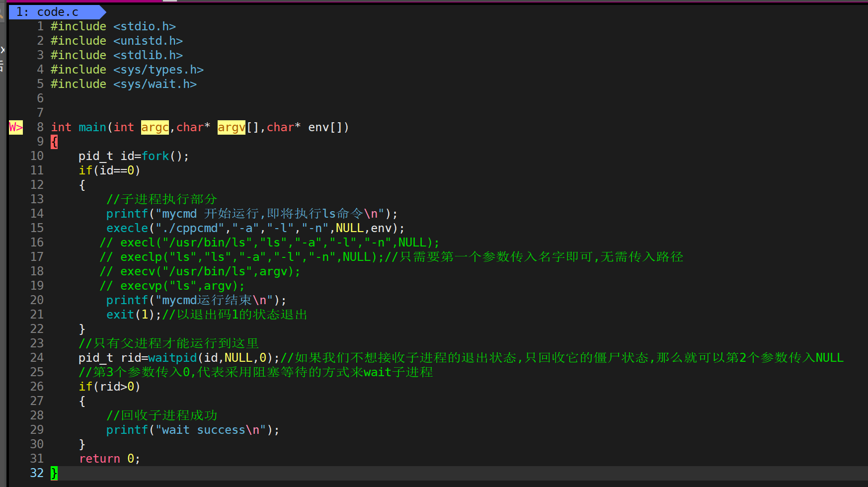The height and width of the screenshot is (487, 868).
Task: Place cursor on #include <stdlib.h>
Action: pyautogui.click(x=117, y=55)
